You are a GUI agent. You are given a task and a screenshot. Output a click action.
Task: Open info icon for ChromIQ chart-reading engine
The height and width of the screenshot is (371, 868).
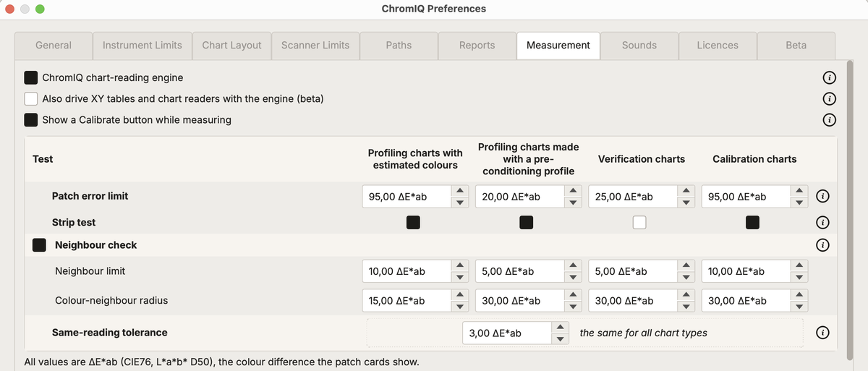click(830, 77)
